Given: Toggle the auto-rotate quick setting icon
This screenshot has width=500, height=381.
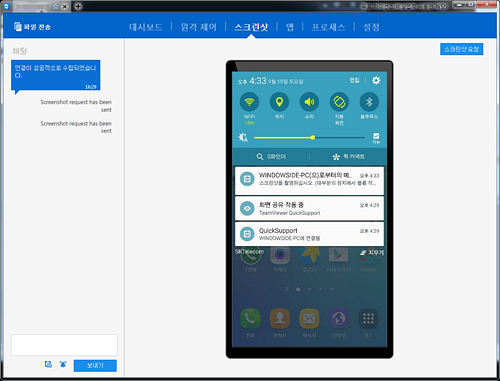Looking at the screenshot, I should click(x=339, y=102).
